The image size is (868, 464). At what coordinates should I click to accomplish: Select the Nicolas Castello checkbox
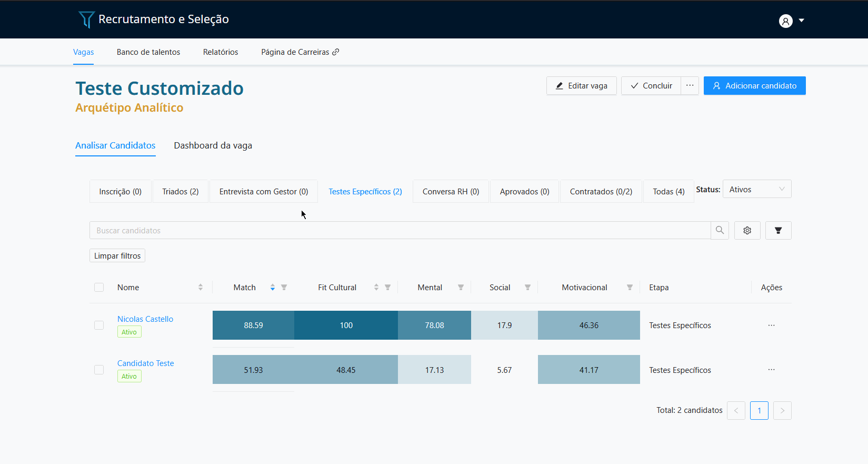coord(99,325)
